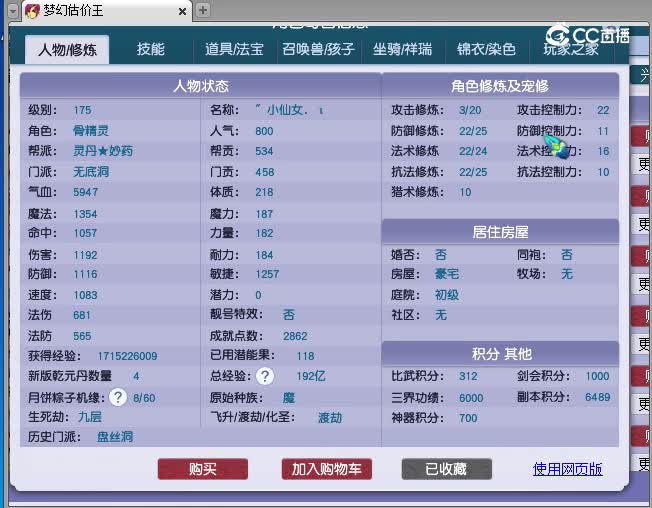Screen dimensions: 652x508
Task: Select the 锦衣/染色 tab
Action: coord(486,49)
